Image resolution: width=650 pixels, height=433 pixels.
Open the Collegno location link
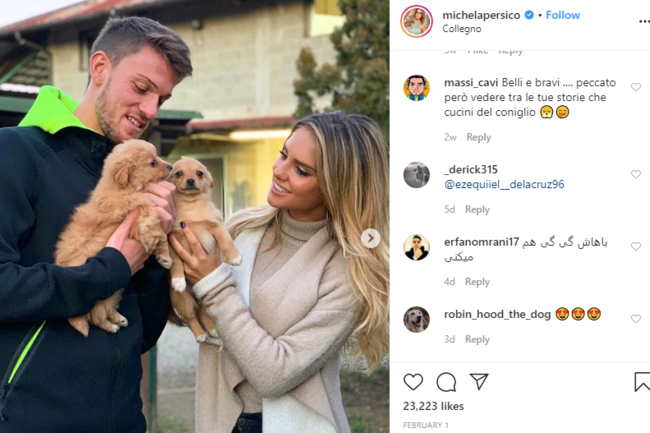[461, 29]
